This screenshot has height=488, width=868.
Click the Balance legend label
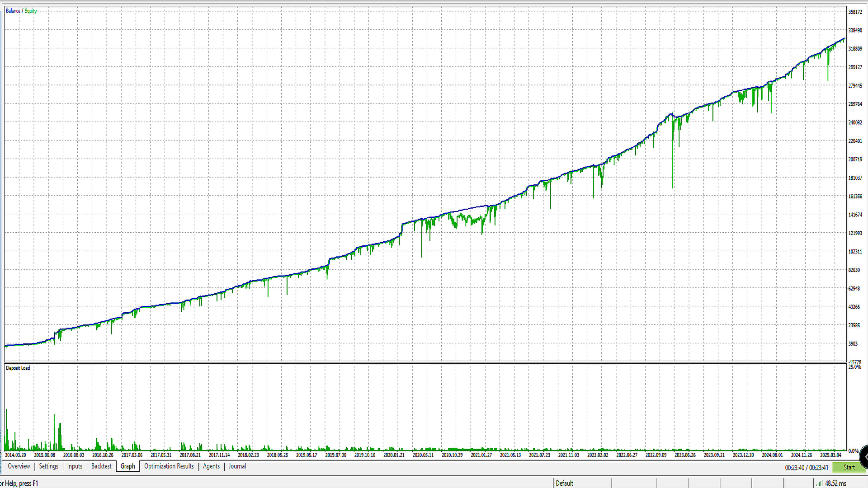pos(13,11)
